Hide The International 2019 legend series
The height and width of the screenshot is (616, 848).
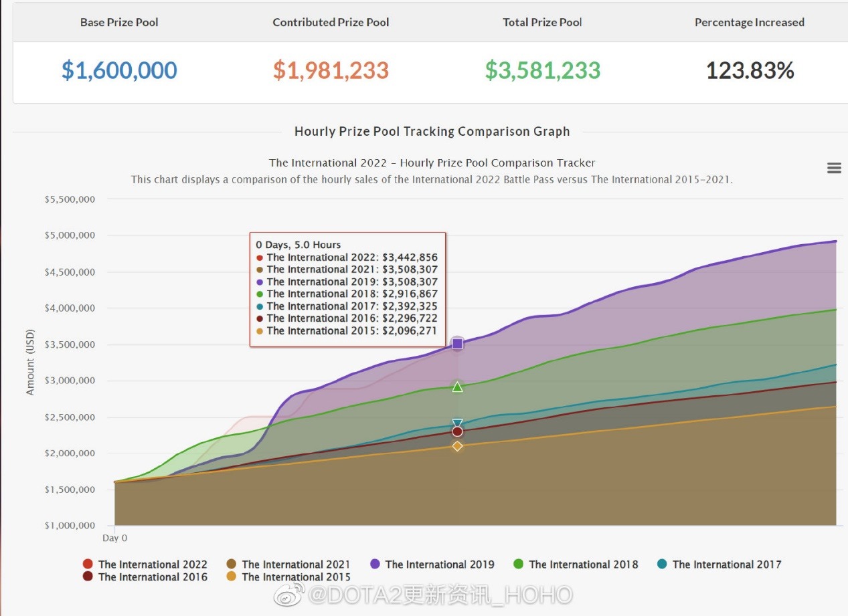[432, 564]
